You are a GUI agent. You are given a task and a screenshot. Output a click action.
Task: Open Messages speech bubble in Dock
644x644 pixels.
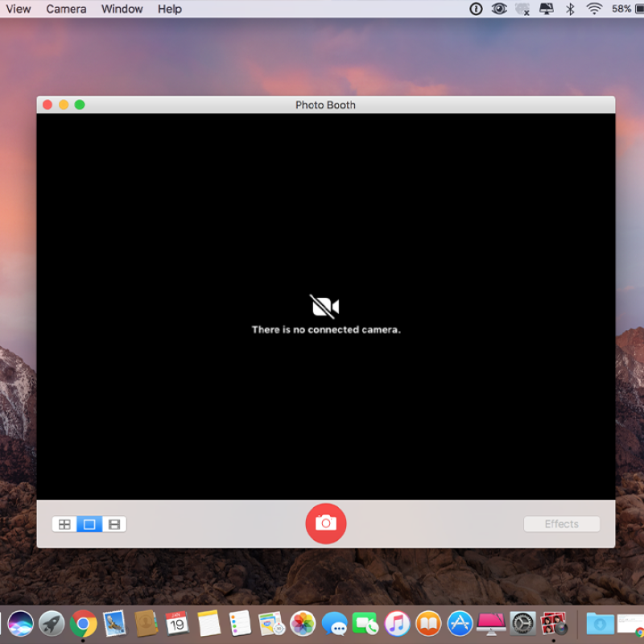tap(334, 623)
